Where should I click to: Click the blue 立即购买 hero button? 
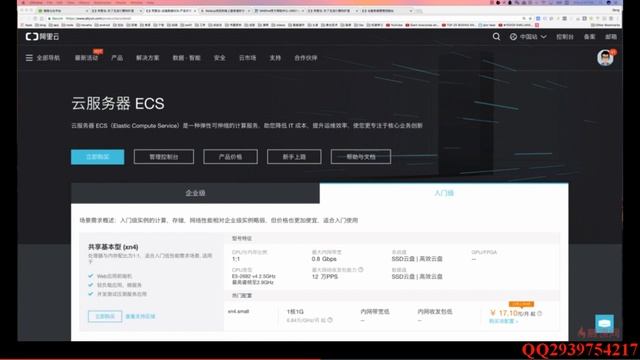click(98, 157)
